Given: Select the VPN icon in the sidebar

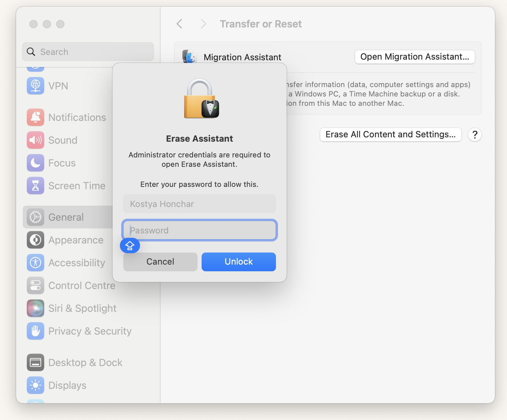Looking at the screenshot, I should pyautogui.click(x=35, y=86).
